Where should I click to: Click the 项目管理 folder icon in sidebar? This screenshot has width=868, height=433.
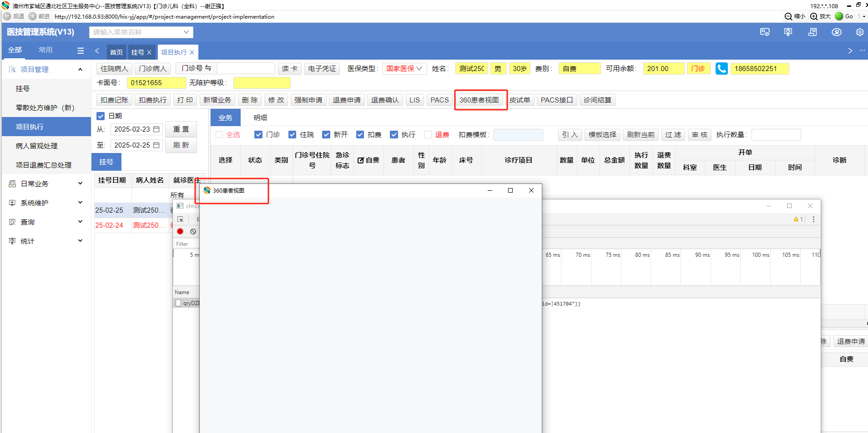[x=12, y=69]
